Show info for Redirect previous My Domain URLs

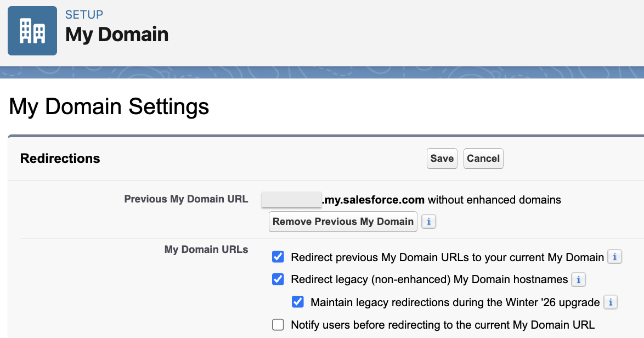point(615,257)
